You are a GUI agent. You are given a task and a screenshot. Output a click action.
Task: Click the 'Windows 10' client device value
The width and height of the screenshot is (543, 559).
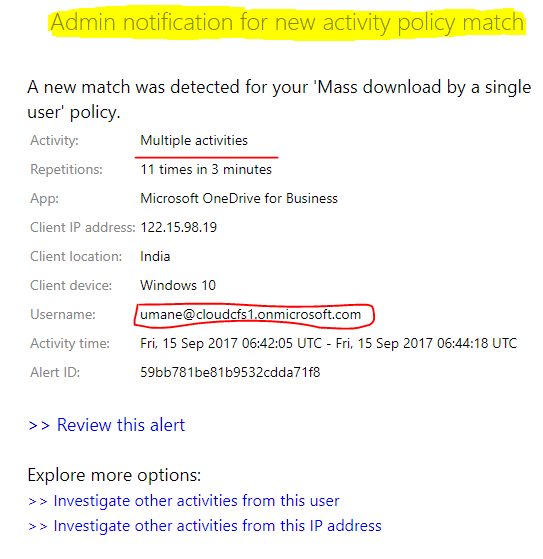(x=178, y=285)
